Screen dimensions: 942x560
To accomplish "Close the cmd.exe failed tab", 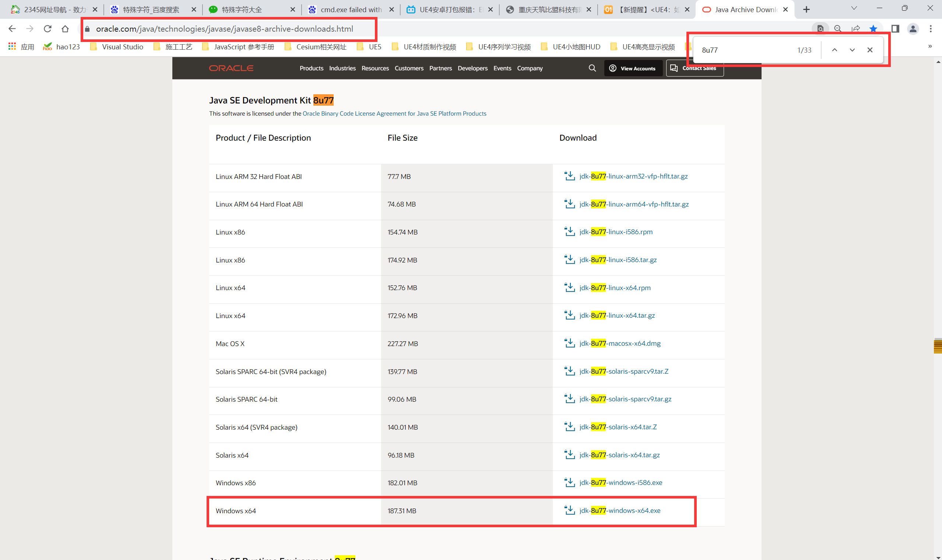I will 392,10.
